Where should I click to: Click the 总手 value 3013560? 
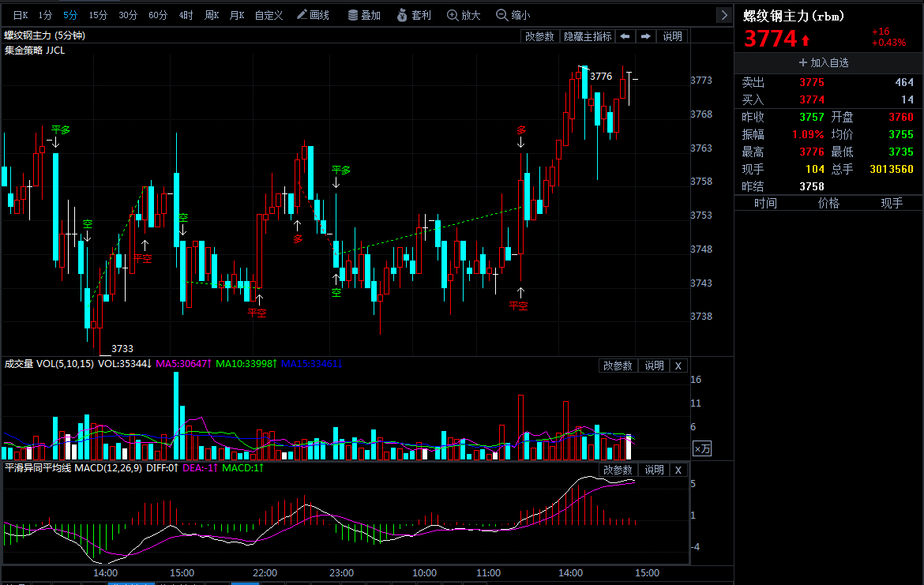(892, 170)
